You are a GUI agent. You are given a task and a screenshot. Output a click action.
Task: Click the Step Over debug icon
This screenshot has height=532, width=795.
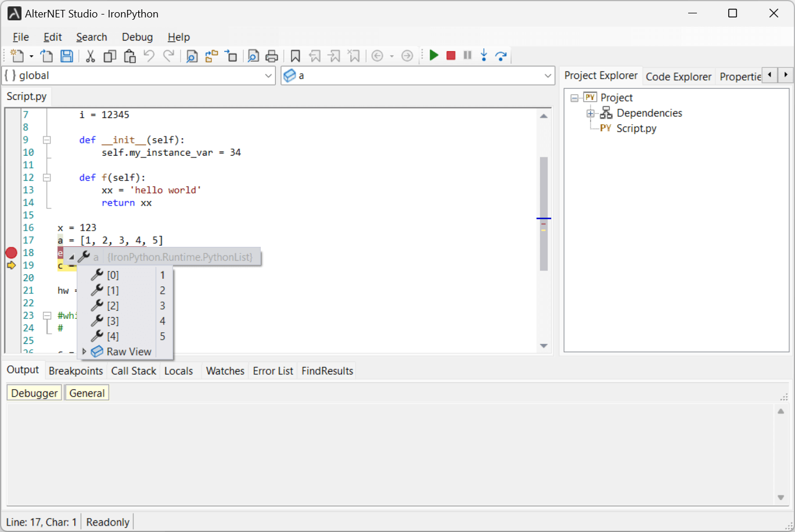point(501,56)
